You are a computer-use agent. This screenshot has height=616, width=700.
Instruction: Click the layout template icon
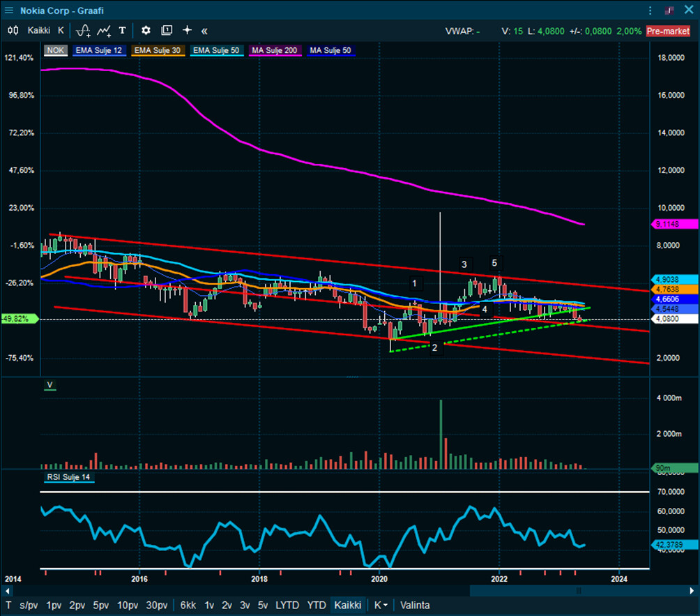[x=167, y=31]
